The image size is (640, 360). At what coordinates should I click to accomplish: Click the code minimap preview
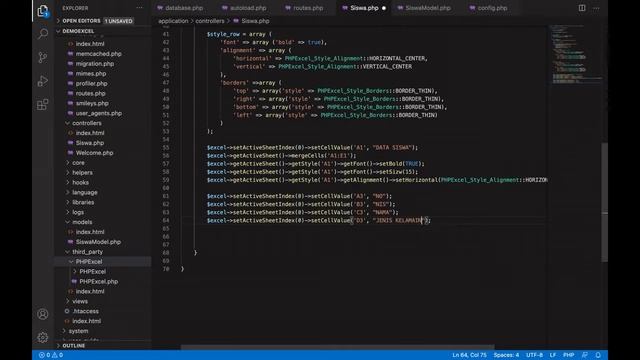click(575, 55)
